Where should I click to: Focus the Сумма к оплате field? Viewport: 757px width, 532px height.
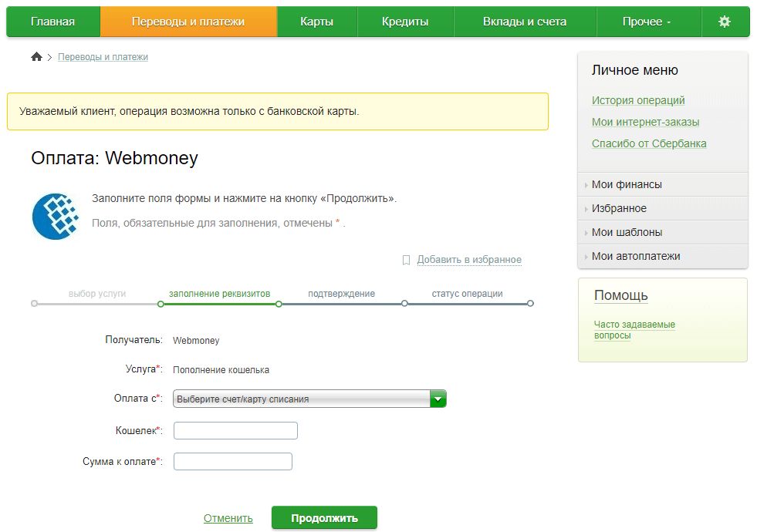[x=233, y=462]
